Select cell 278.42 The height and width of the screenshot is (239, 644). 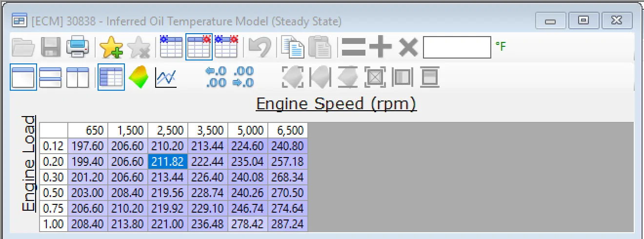[x=248, y=224]
